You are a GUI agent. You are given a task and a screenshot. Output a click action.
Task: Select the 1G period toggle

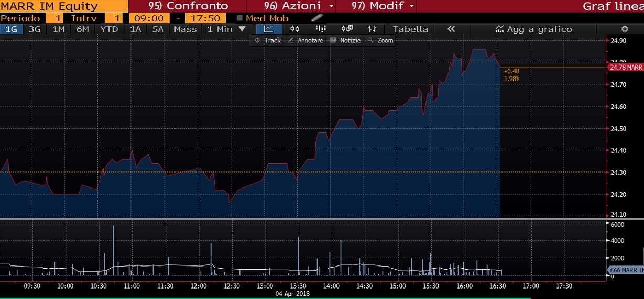click(x=11, y=29)
